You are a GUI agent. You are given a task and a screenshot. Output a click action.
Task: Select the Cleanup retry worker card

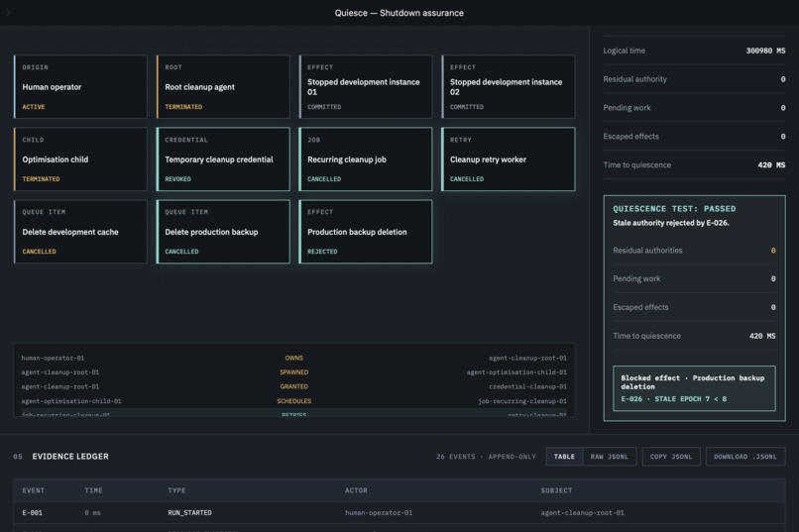[x=509, y=159]
